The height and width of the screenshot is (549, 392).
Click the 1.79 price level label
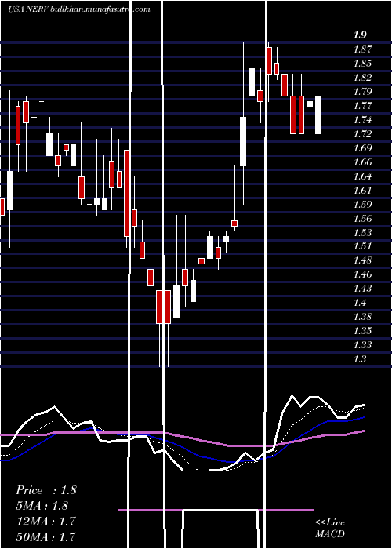point(362,92)
